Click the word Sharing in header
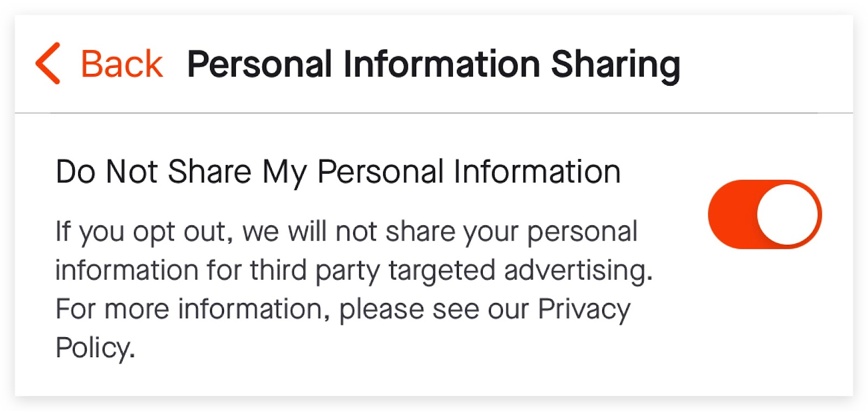Viewport: 868px width, 411px height. 616,65
